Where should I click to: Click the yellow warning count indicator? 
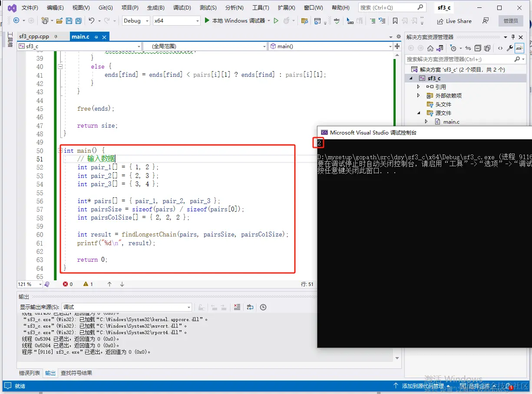[x=88, y=284]
